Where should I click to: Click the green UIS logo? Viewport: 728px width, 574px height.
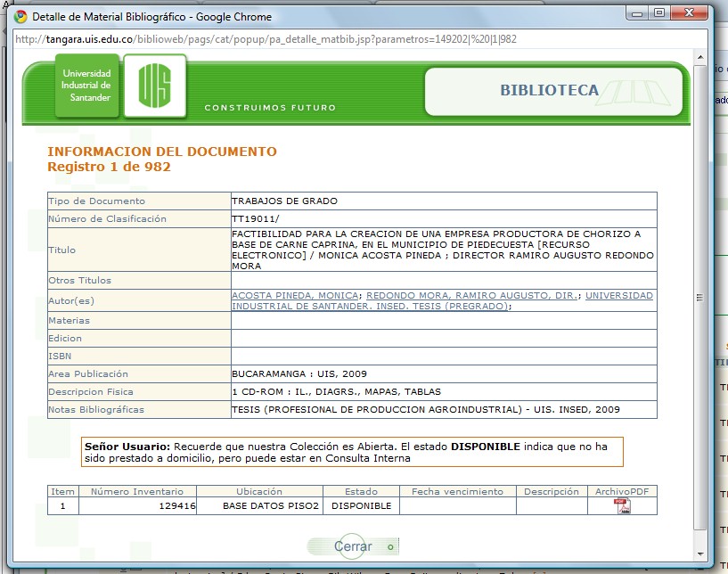(154, 86)
